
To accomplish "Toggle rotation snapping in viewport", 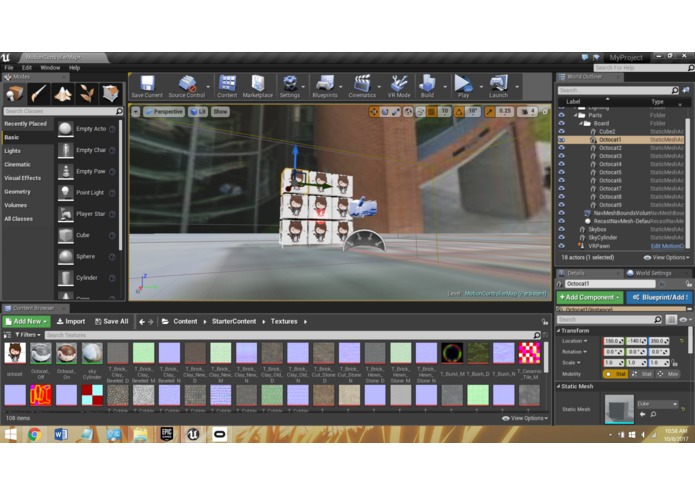I will (x=459, y=112).
